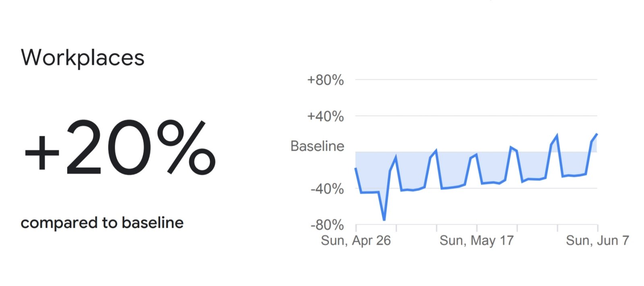
Task: Click the lowest dip point near -80%
Action: (384, 220)
